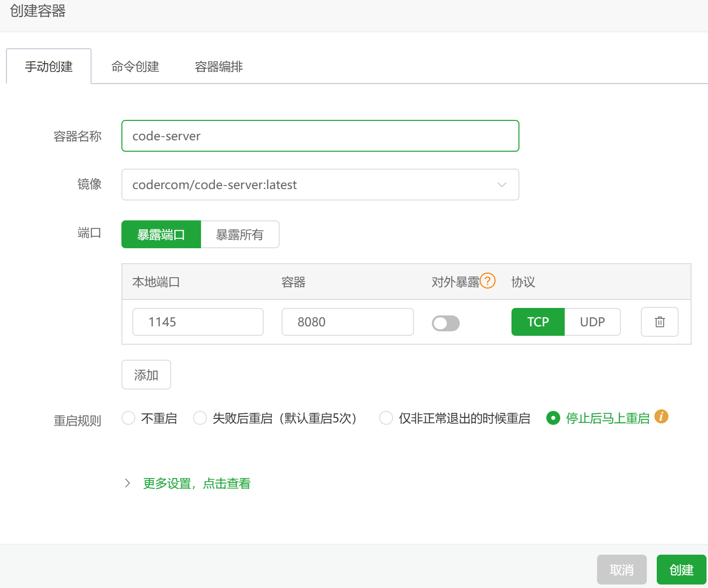Click 添加 to add another port mapping
Screen dimensions: 708x588
coord(146,374)
